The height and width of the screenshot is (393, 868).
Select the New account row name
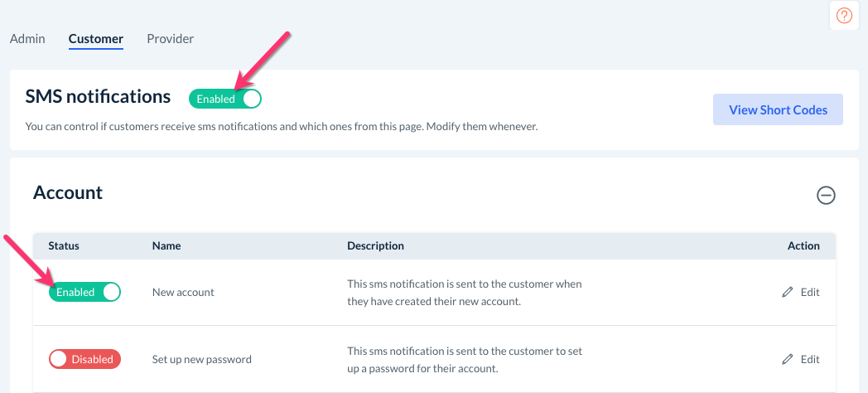tap(183, 292)
